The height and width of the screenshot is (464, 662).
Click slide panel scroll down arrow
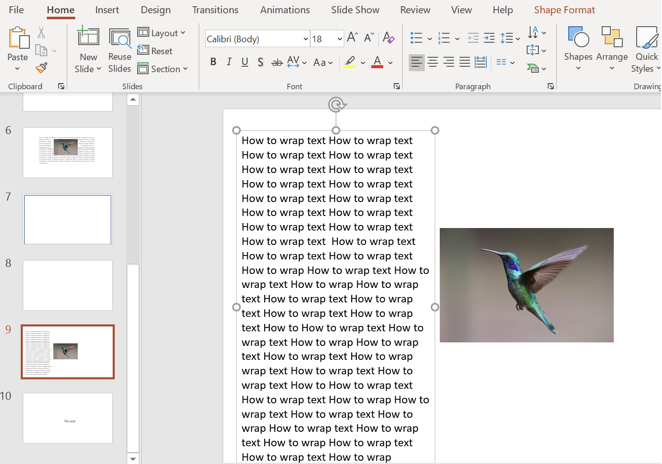[133, 459]
